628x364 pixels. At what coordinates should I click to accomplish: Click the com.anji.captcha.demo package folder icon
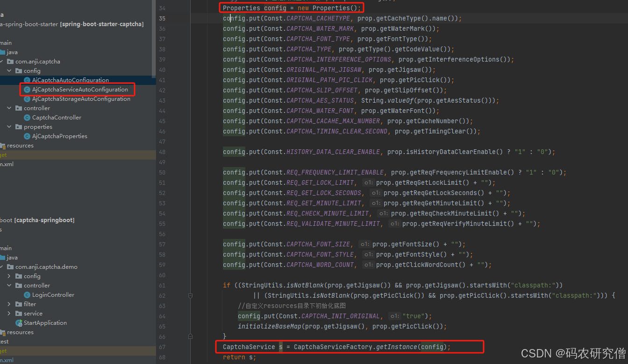[x=10, y=267]
